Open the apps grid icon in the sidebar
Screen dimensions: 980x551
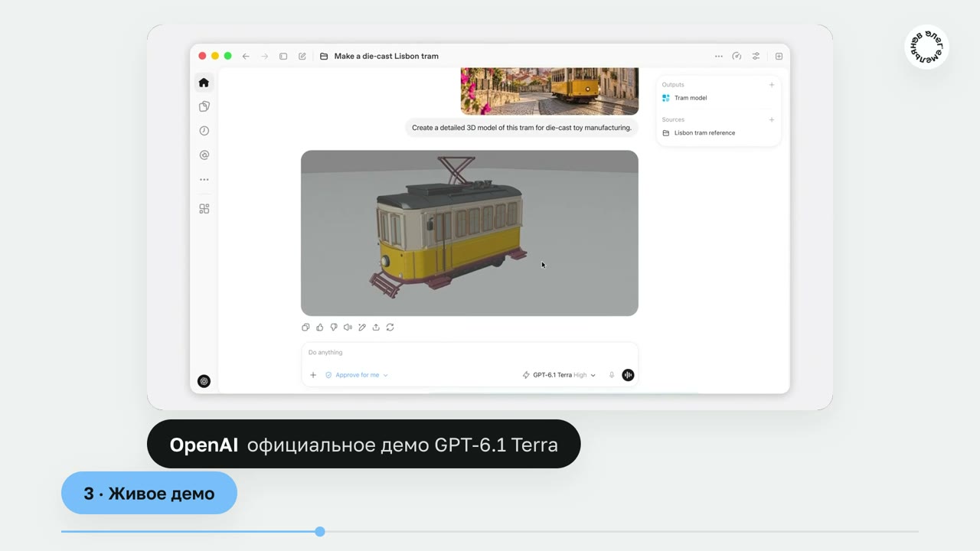[204, 209]
